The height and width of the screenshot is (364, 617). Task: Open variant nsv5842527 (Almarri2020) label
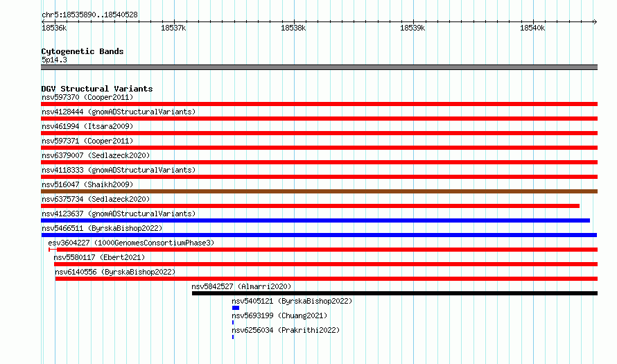tap(241, 286)
